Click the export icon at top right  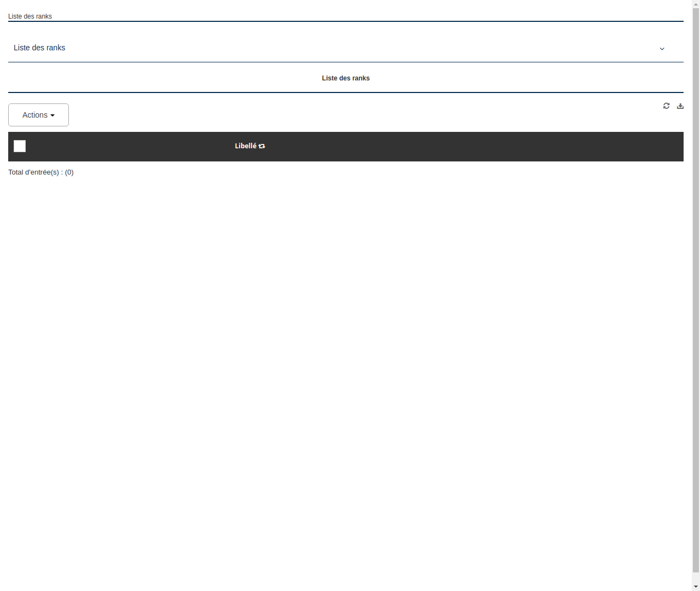tap(680, 106)
